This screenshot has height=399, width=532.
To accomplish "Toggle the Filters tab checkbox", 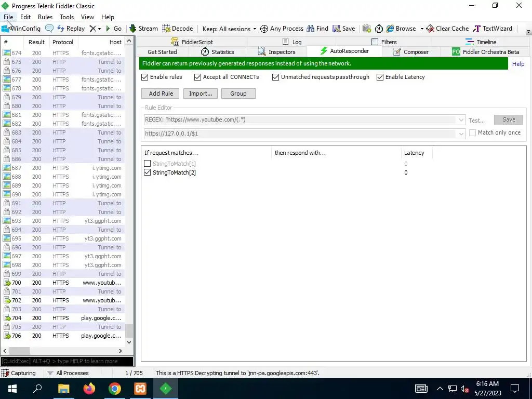I will coord(375,42).
